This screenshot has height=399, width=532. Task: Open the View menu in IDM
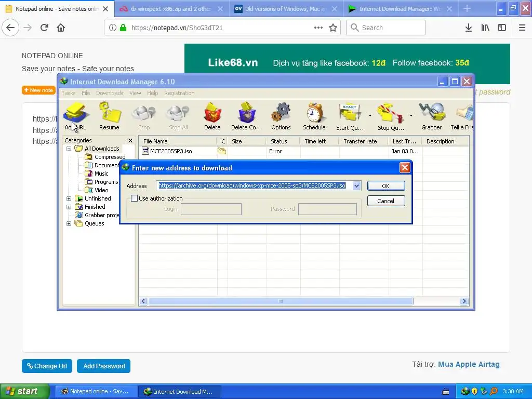(x=135, y=93)
